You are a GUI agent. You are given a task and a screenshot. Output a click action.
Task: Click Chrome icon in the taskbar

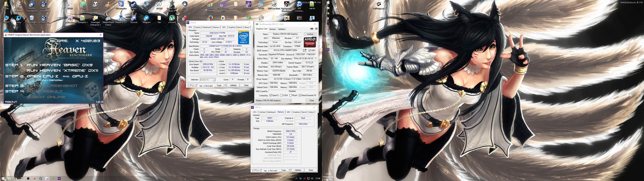(x=15, y=178)
